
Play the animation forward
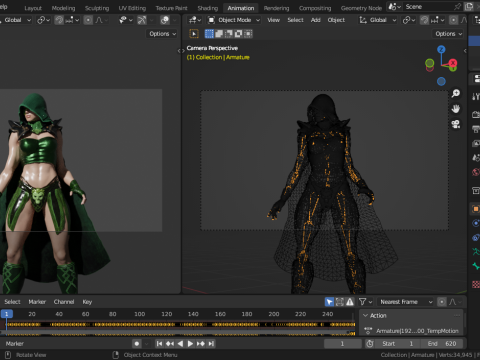coord(190,344)
